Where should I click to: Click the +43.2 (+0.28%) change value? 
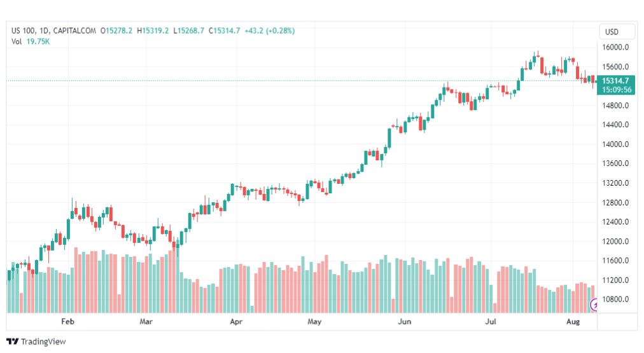[x=269, y=31]
